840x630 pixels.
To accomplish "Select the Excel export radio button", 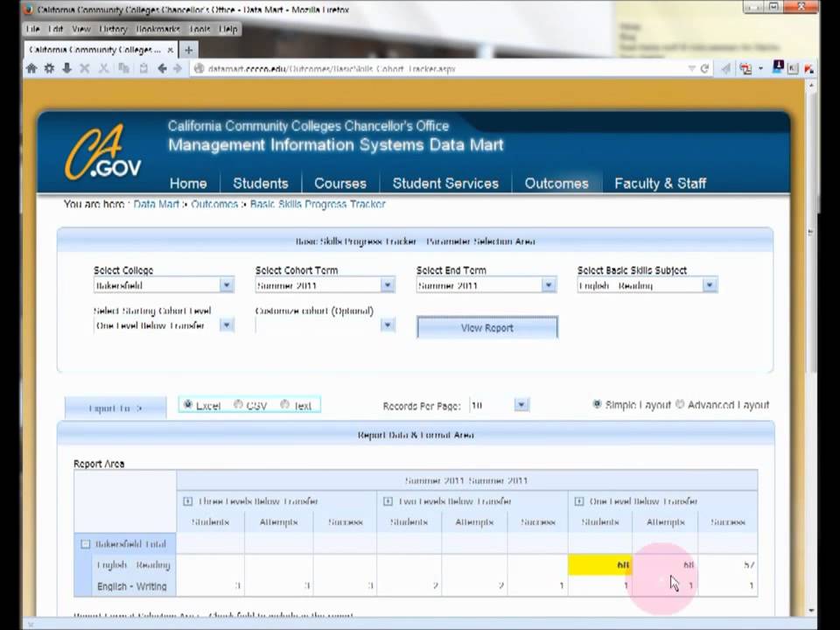I will [x=187, y=404].
